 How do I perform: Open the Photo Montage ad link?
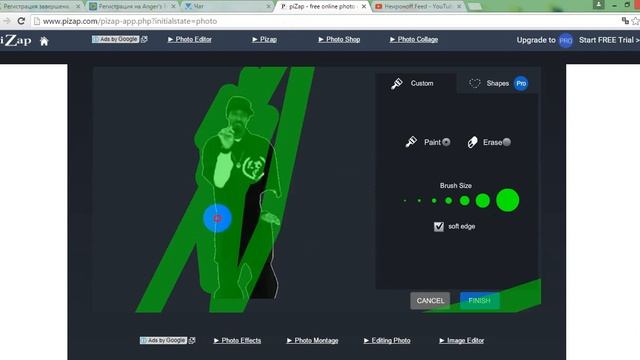(313, 340)
